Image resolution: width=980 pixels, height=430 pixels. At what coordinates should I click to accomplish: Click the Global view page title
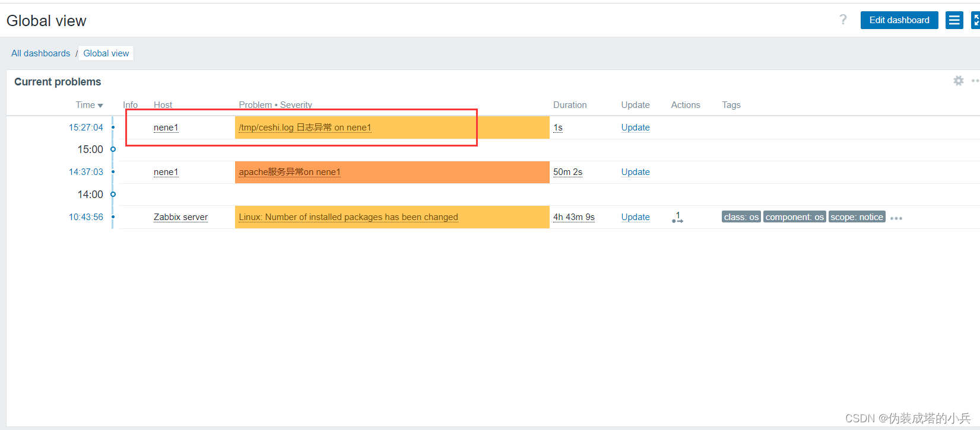(x=46, y=21)
